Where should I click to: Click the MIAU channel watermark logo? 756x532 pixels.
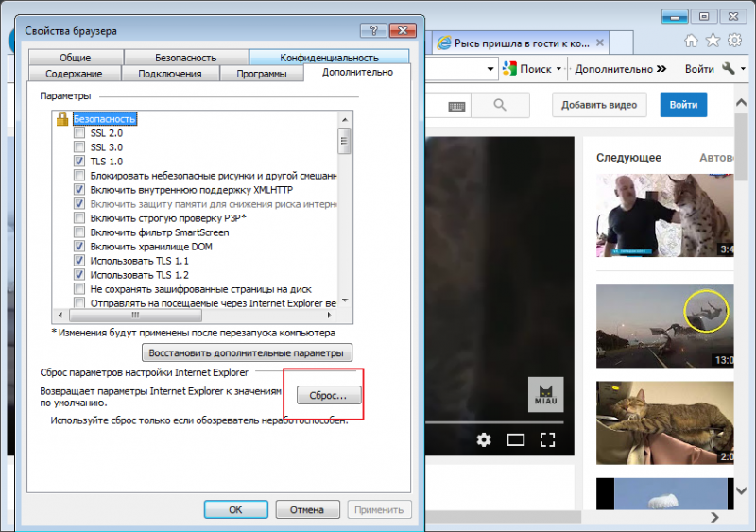[x=546, y=395]
